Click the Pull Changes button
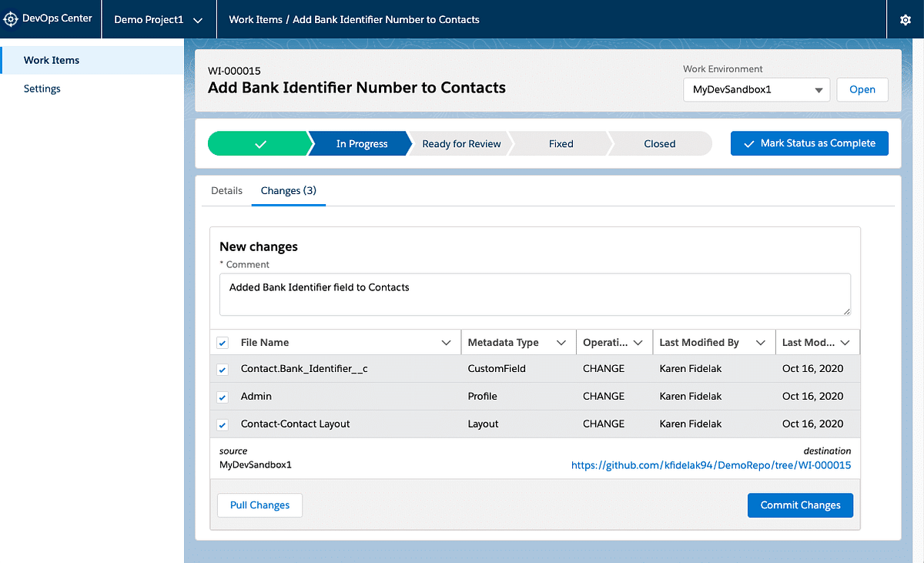Image resolution: width=924 pixels, height=563 pixels. [x=259, y=504]
